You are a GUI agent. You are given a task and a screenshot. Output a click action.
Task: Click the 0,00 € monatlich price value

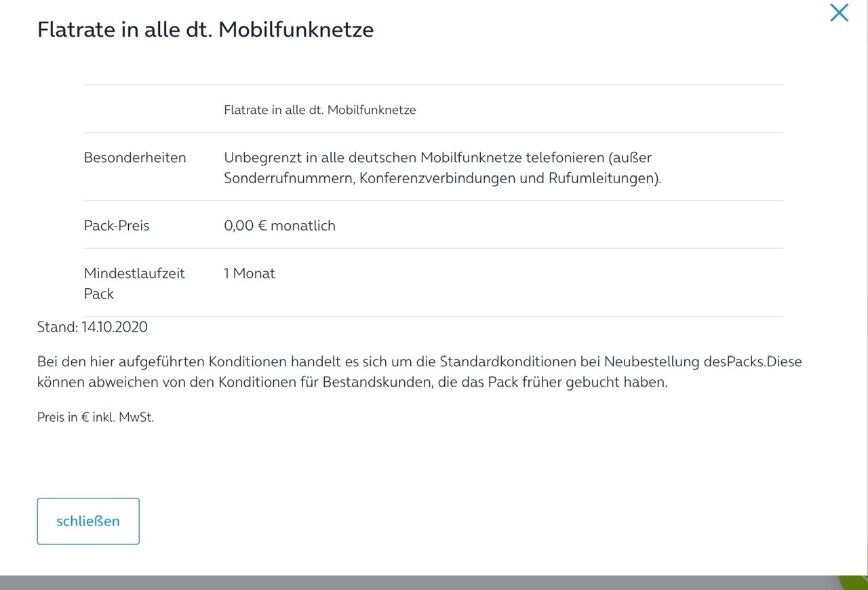click(x=279, y=226)
